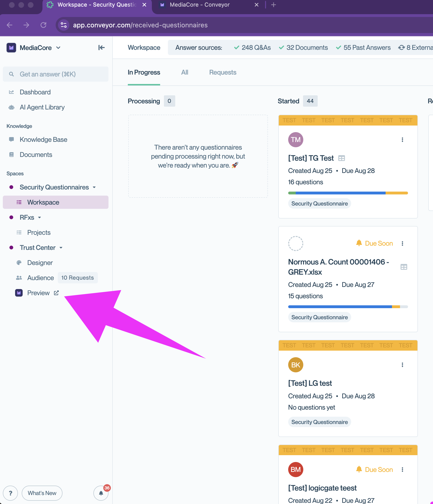Screen dimensions: 433x504
Task: Assign owner via empty avatar on Normous card
Action: 296,244
